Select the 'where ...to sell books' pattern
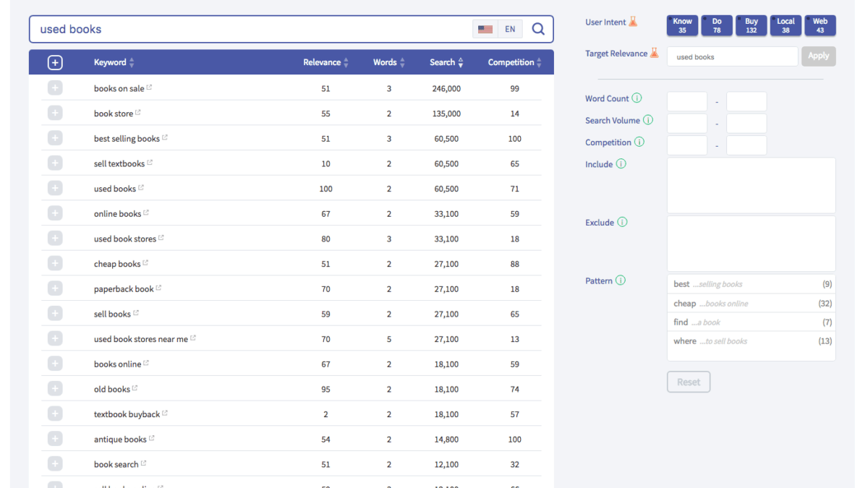The width and height of the screenshot is (868, 488). (x=751, y=341)
